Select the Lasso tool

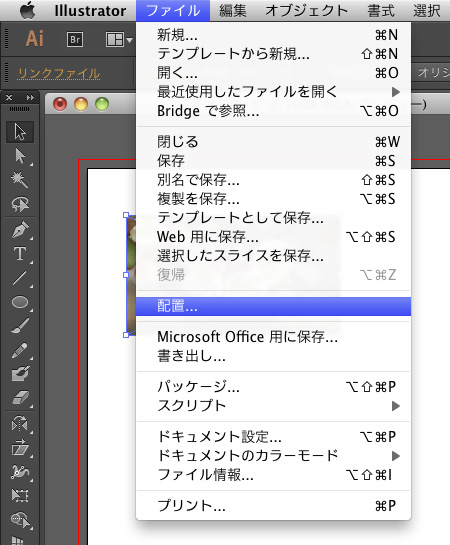pyautogui.click(x=20, y=204)
